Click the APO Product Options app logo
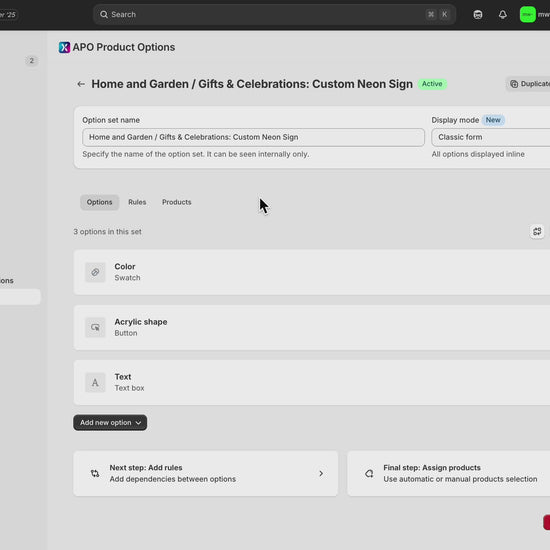Viewport: 550px width, 550px height. [x=64, y=47]
